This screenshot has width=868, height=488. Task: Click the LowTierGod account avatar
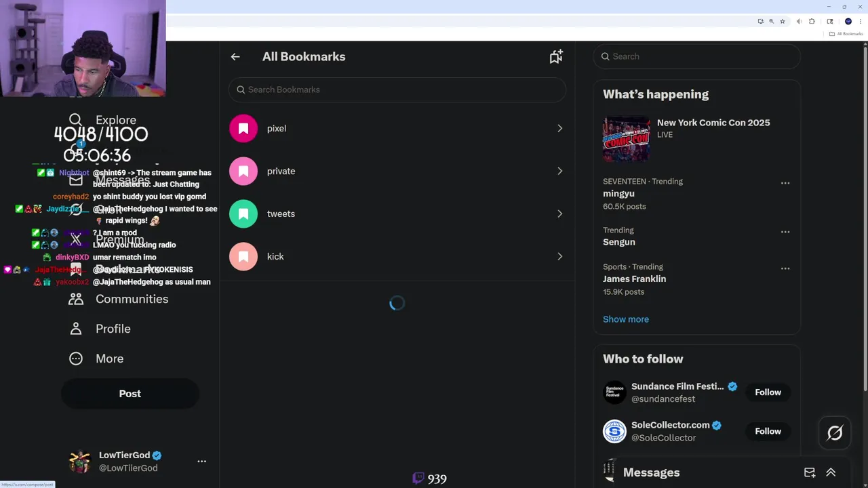coord(79,461)
